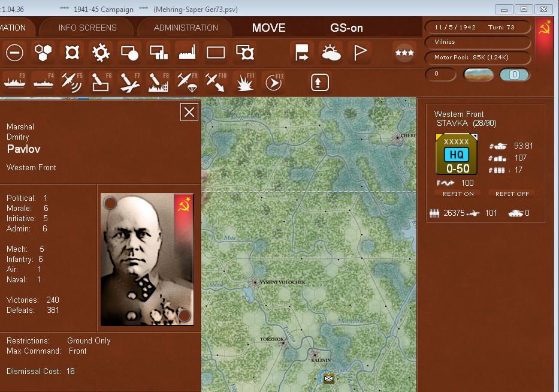The image size is (559, 392).
Task: Click the STAVKA (28/90) command text
Action: 466,123
